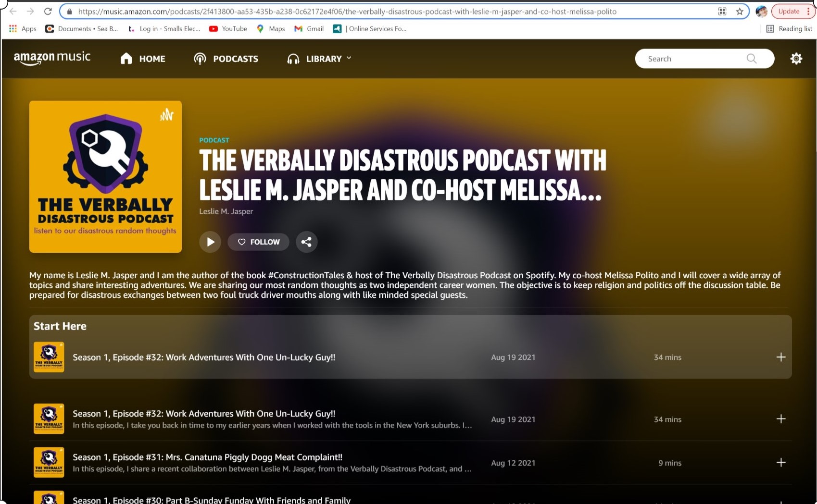Open the Podcasts navigation tab
The height and width of the screenshot is (504, 817).
click(x=226, y=59)
